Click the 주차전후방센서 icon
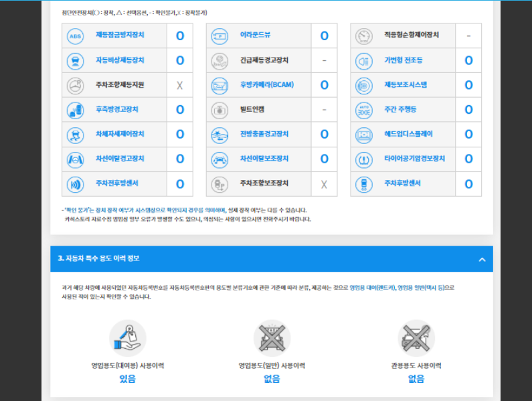Viewport: 532px width, 401px height. click(x=76, y=184)
